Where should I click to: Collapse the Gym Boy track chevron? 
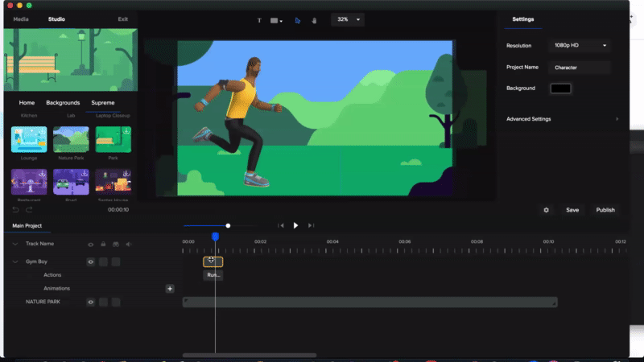(x=15, y=261)
